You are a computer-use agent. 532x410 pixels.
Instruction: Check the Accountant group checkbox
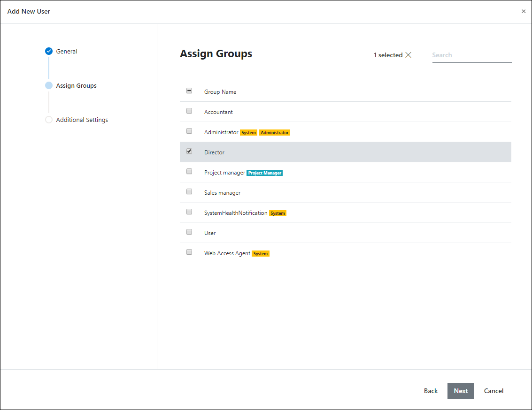pyautogui.click(x=189, y=111)
